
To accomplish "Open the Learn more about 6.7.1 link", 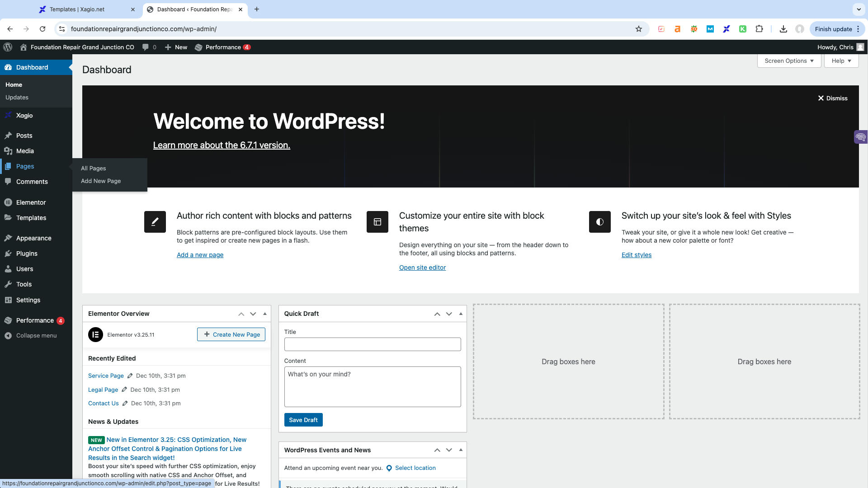I will 222,145.
